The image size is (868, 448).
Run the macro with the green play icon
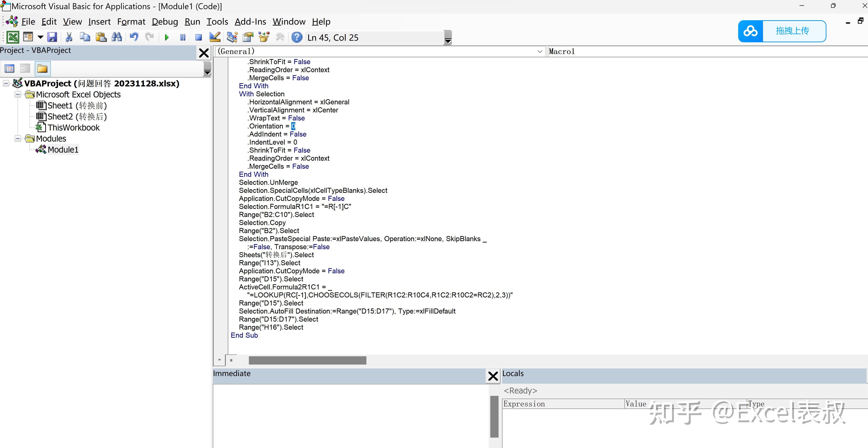point(167,37)
